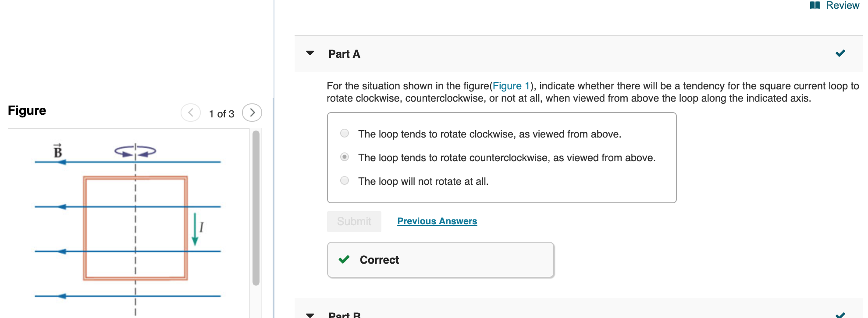Click the previous figure arrow
Screen dimensions: 868x318
click(x=190, y=113)
